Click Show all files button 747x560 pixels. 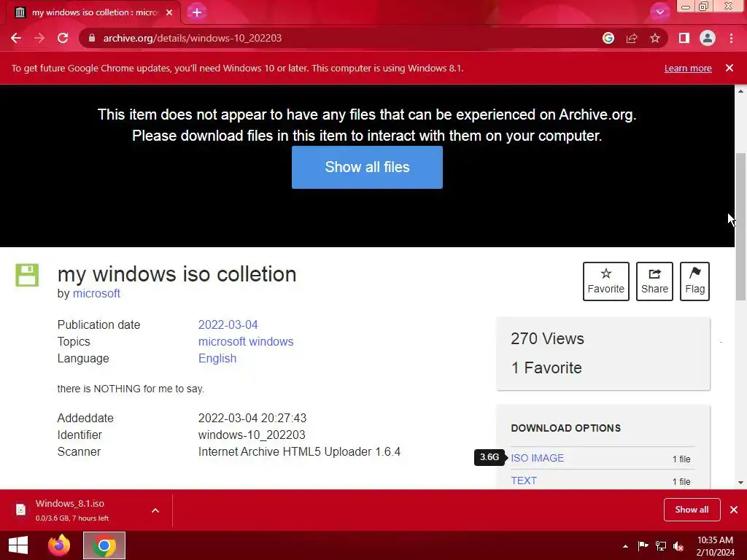[x=367, y=167]
